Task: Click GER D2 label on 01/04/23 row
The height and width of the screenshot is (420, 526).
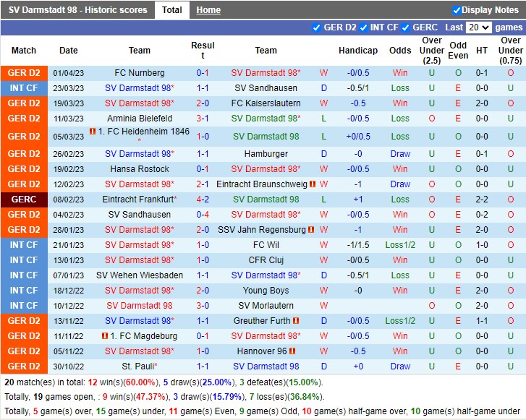Action: 24,73
